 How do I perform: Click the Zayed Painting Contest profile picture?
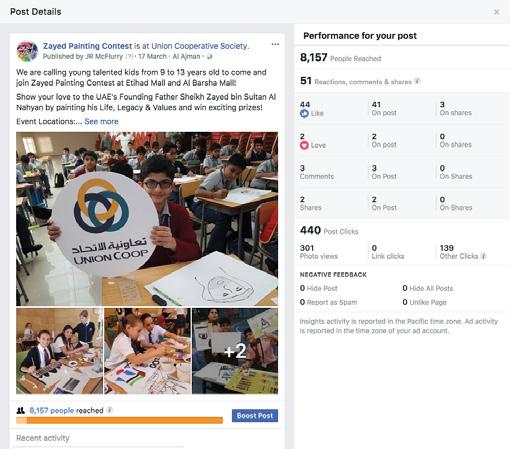tap(27, 51)
